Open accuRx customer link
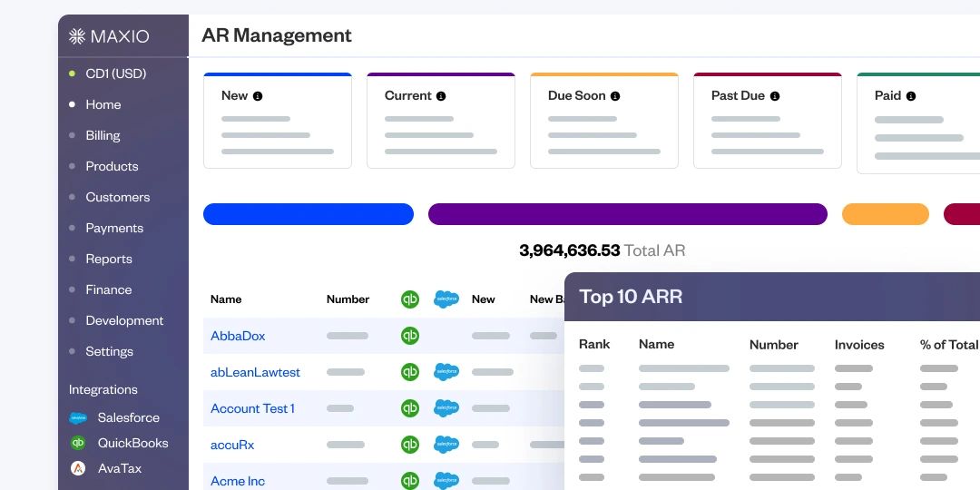This screenshot has width=980, height=490. [232, 445]
